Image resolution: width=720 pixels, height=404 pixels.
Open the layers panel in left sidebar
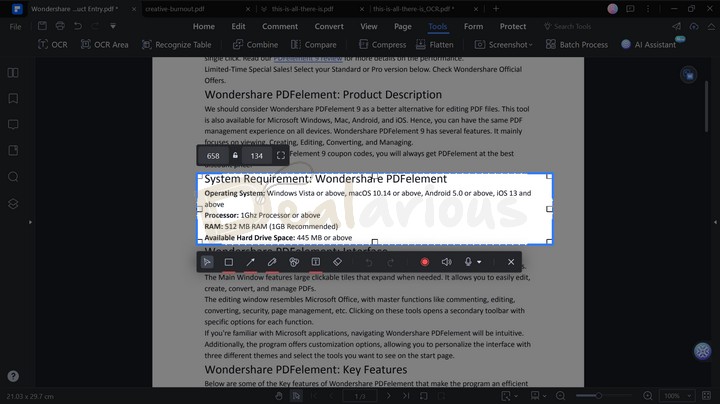point(13,203)
